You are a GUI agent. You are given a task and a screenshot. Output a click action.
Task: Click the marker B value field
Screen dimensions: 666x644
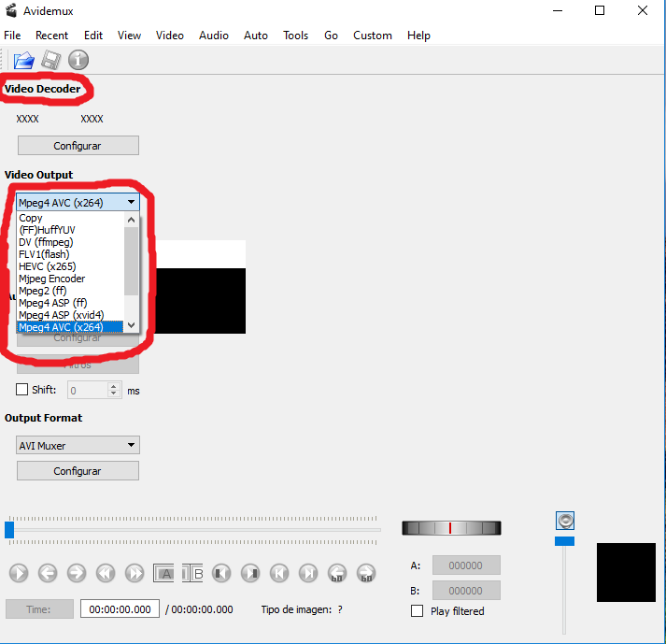point(466,590)
